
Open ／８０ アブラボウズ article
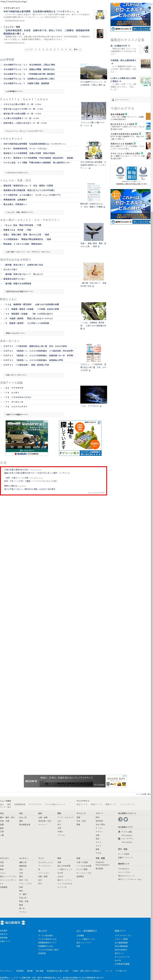13,388
